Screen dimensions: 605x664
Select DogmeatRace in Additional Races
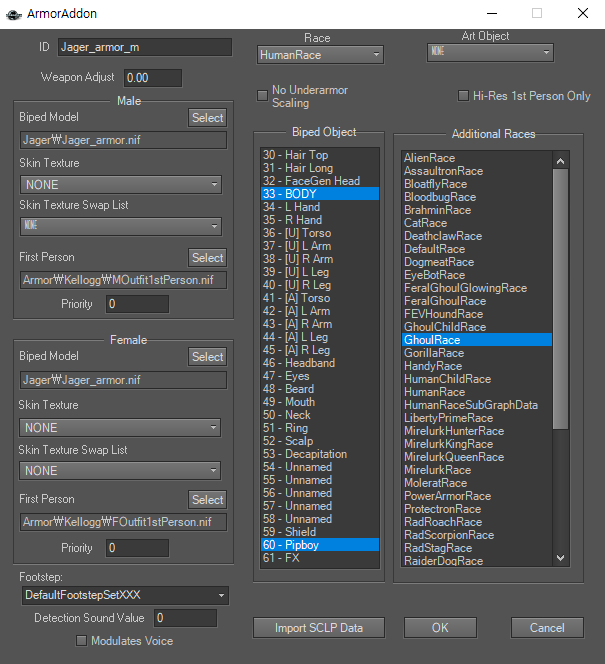477,262
